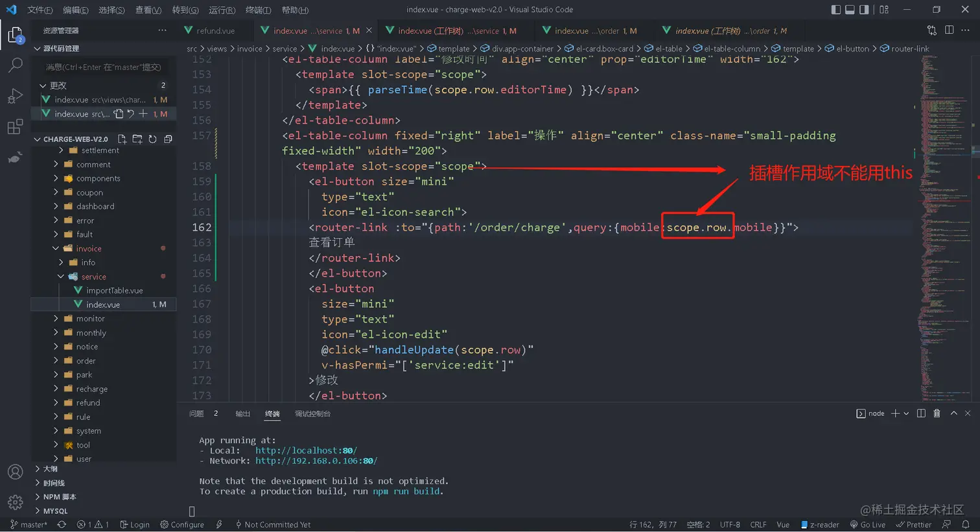Open the 编辑(E) menu
This screenshot has width=980, height=532.
click(76, 10)
